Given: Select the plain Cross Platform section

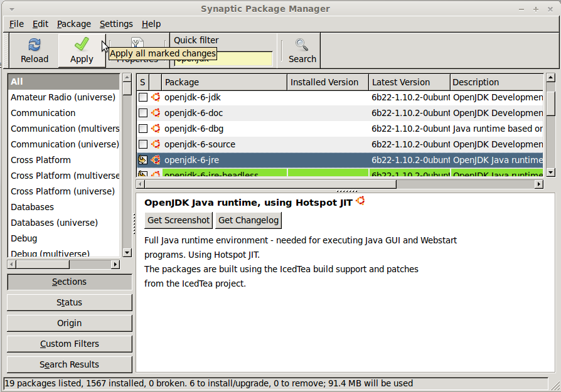Looking at the screenshot, I should coord(63,160).
